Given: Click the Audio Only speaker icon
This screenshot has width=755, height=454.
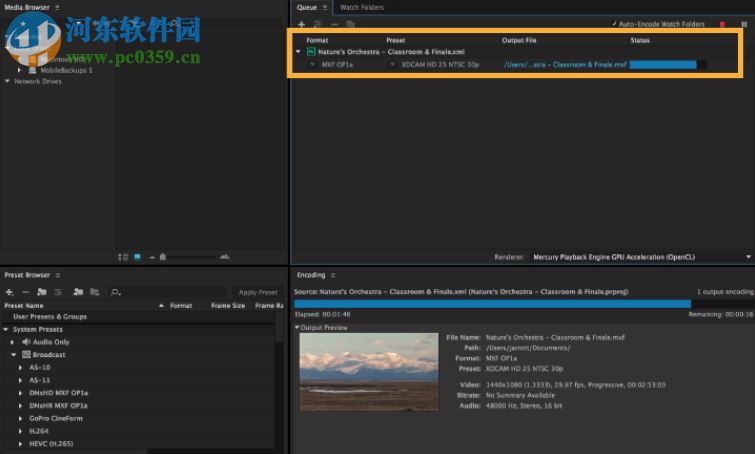Looking at the screenshot, I should 26,342.
